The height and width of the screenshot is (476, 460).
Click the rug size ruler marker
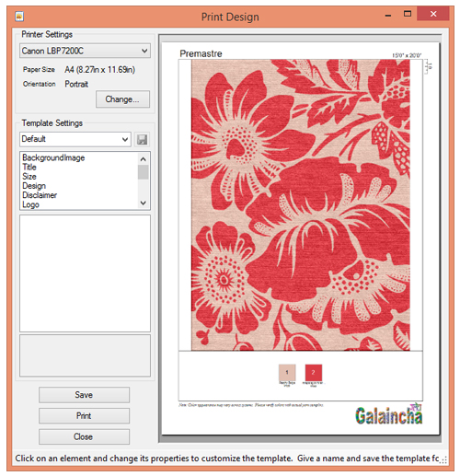[428, 66]
